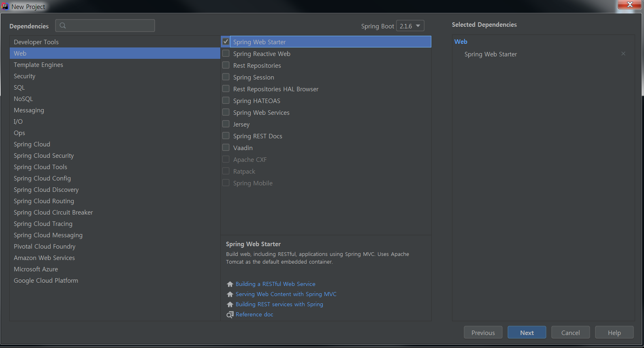
Task: Click the disabled Spring Mobile item
Action: pos(253,183)
